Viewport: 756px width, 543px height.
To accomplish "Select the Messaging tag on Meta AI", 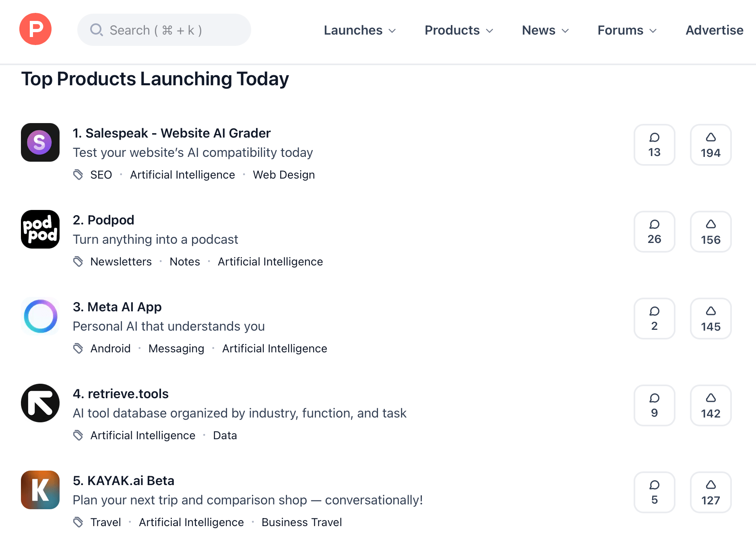I will (x=176, y=349).
